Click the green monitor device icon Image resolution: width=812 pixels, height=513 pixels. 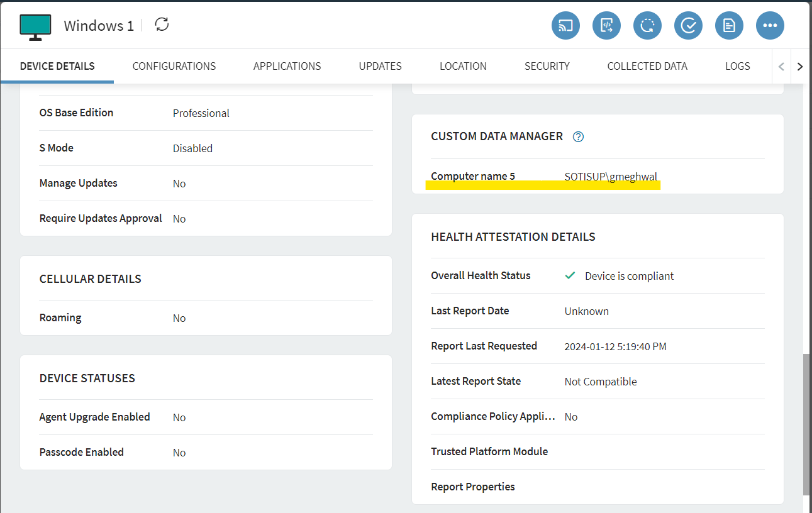tap(35, 26)
